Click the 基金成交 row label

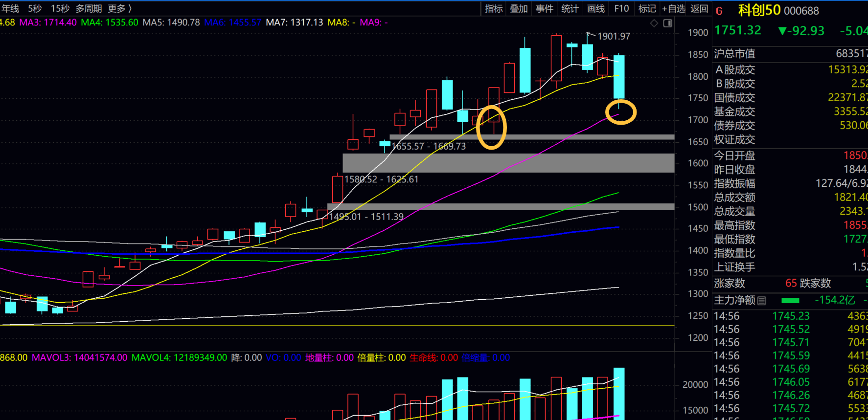click(x=734, y=112)
